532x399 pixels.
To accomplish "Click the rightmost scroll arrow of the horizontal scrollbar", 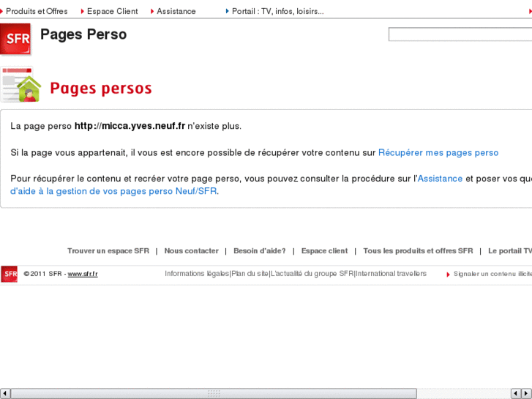I will (x=527, y=394).
